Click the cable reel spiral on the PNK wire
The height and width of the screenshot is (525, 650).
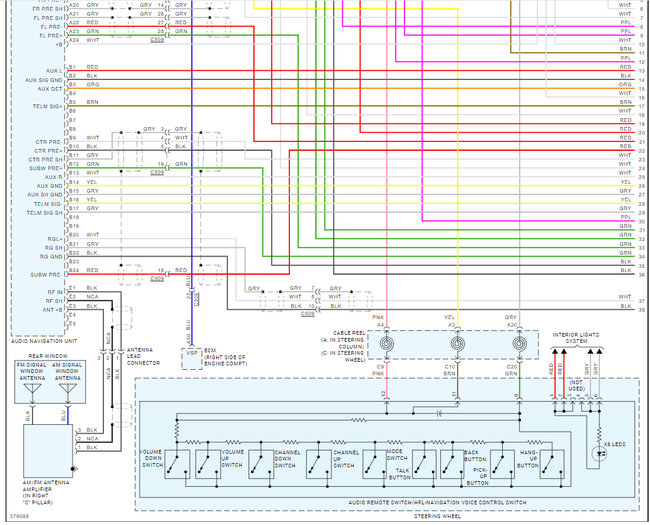click(386, 344)
